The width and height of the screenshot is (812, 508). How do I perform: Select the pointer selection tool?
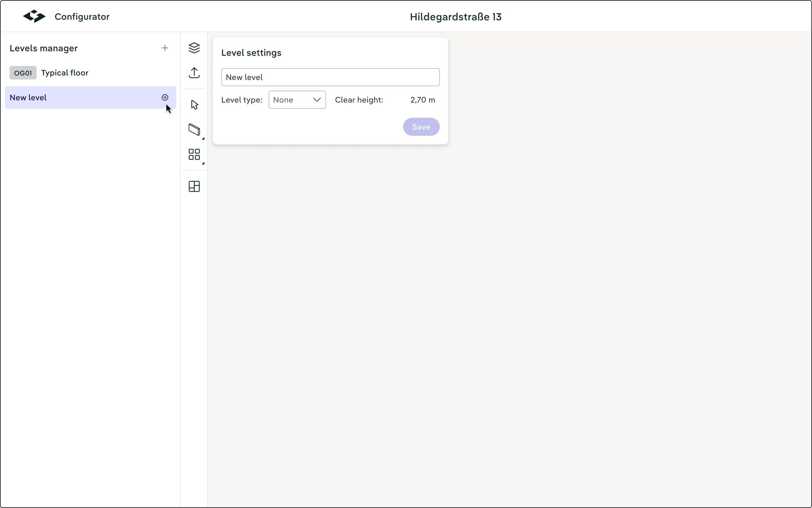tap(194, 105)
